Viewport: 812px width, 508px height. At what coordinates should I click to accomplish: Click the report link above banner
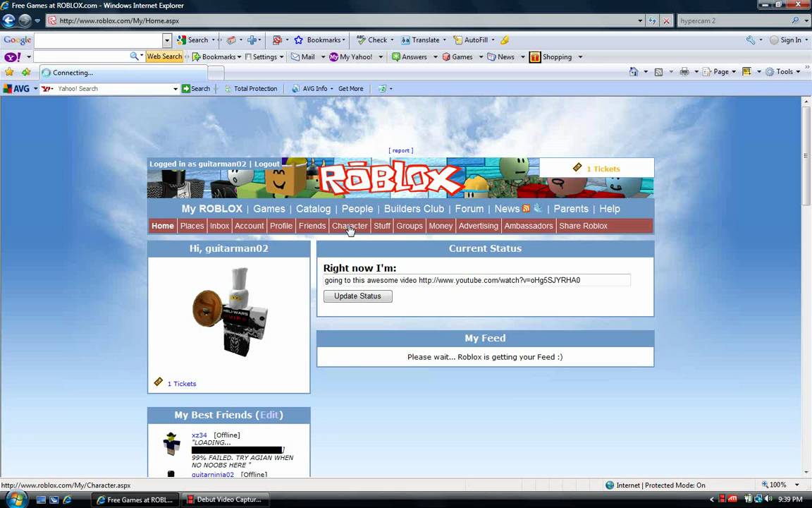point(401,150)
